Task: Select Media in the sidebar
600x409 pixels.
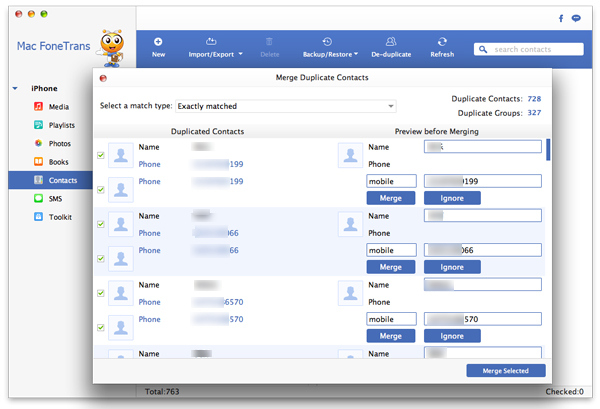Action: [x=52, y=106]
